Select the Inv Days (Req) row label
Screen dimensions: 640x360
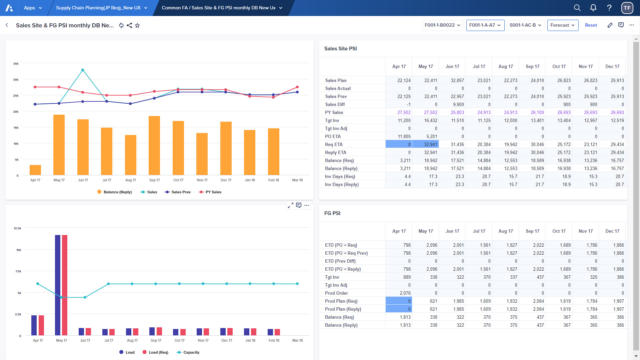point(340,176)
